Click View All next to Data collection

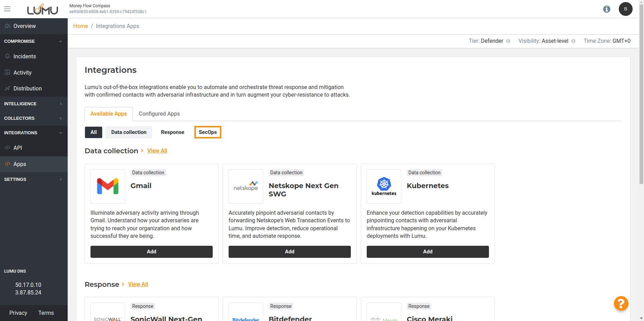point(157,151)
